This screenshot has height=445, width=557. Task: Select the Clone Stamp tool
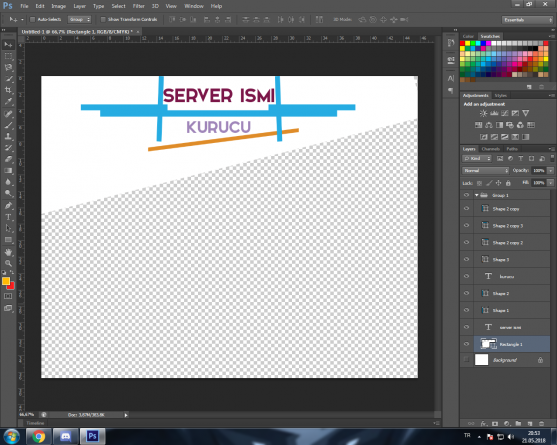tap(8, 136)
